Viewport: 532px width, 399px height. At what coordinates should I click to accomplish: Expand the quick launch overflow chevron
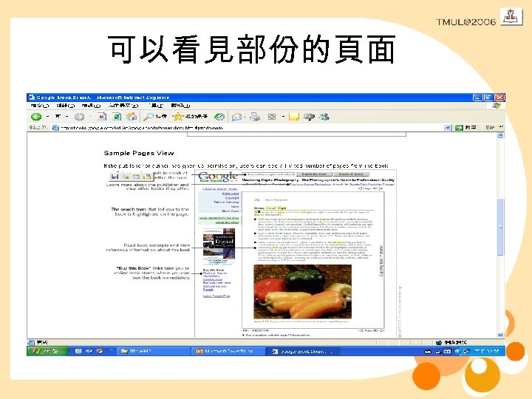coord(111,350)
